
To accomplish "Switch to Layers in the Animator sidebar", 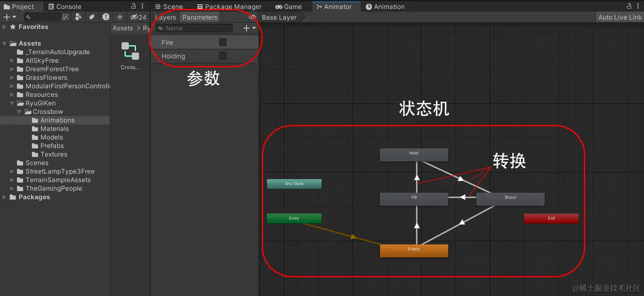I will coord(165,17).
